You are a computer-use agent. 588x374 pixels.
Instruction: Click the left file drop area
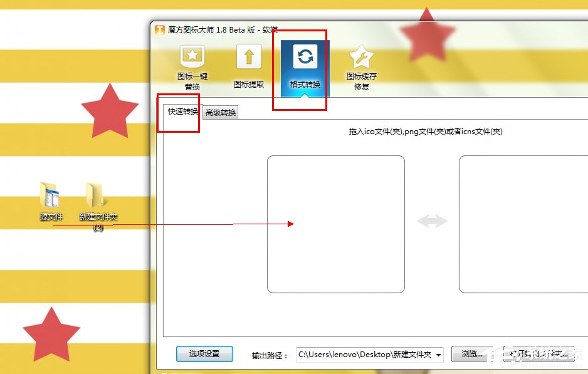point(336,224)
